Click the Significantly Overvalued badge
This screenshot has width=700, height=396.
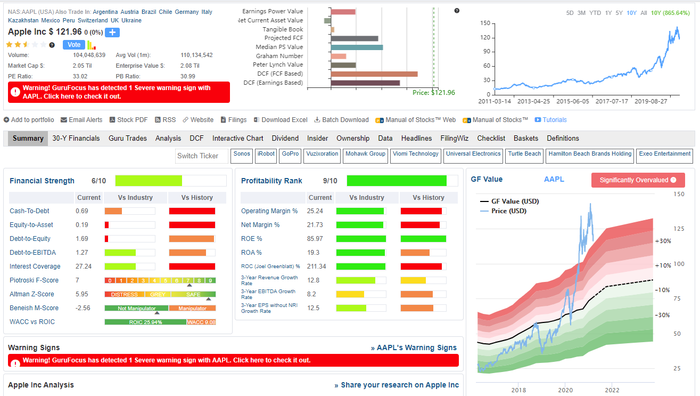pos(638,180)
